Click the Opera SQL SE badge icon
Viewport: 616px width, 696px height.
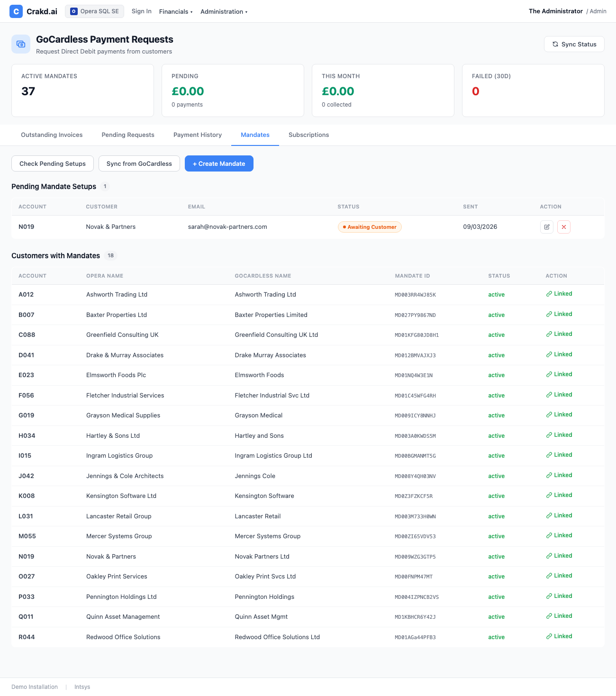[x=74, y=11]
